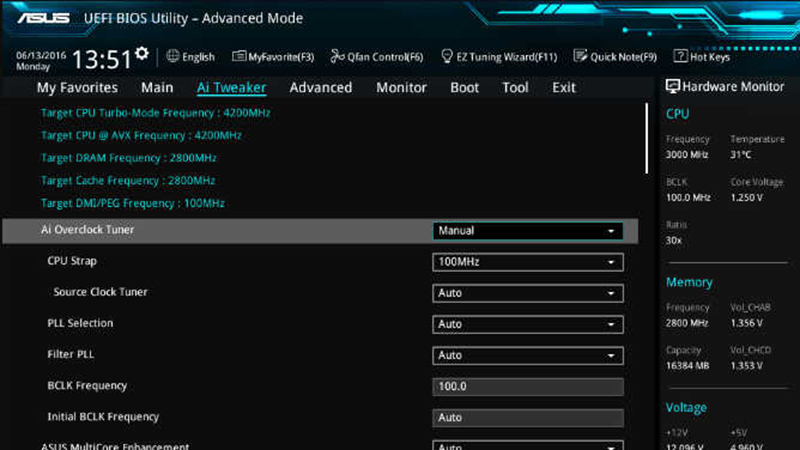Screen dimensions: 800x450
Task: Open MyFavorite(F3) label
Action: coord(281,57)
